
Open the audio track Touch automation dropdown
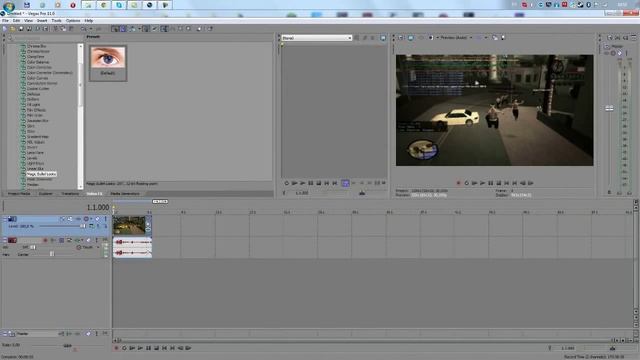[98, 247]
